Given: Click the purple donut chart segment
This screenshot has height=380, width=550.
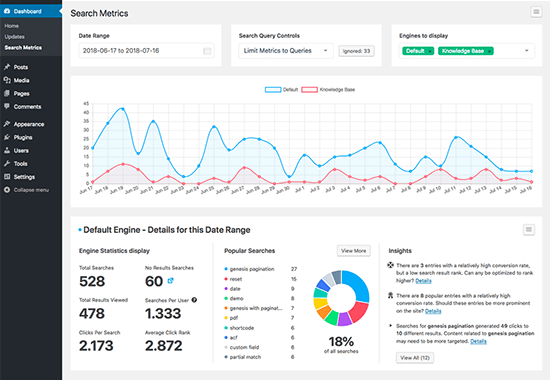Looking at the screenshot, I should [x=344, y=319].
